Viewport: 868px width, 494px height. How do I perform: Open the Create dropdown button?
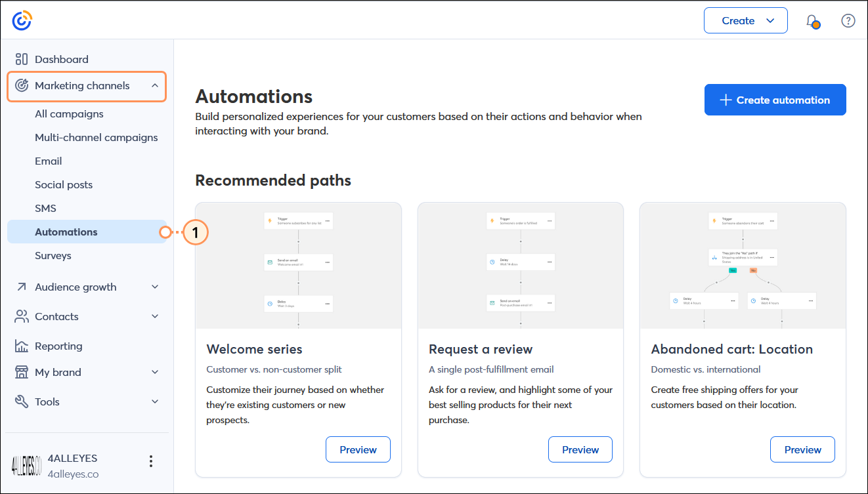(x=745, y=20)
